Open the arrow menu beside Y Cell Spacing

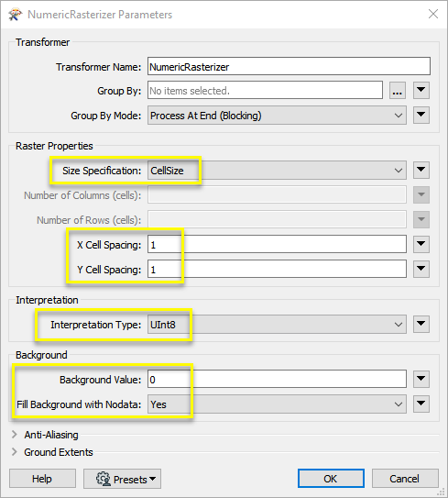click(x=421, y=269)
